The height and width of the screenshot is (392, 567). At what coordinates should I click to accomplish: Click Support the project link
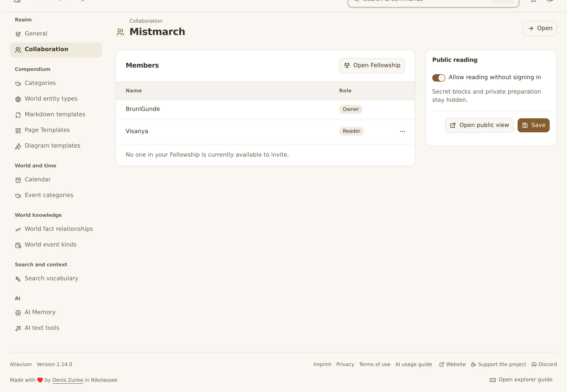click(x=498, y=364)
